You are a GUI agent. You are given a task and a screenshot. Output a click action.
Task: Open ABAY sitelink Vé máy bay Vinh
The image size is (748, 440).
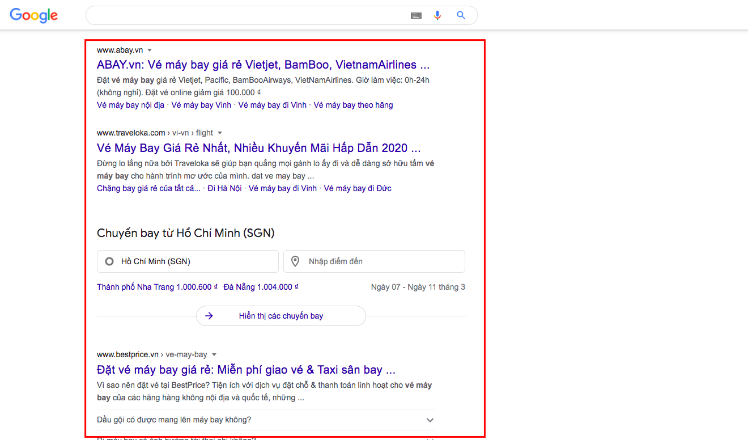pyautogui.click(x=201, y=105)
